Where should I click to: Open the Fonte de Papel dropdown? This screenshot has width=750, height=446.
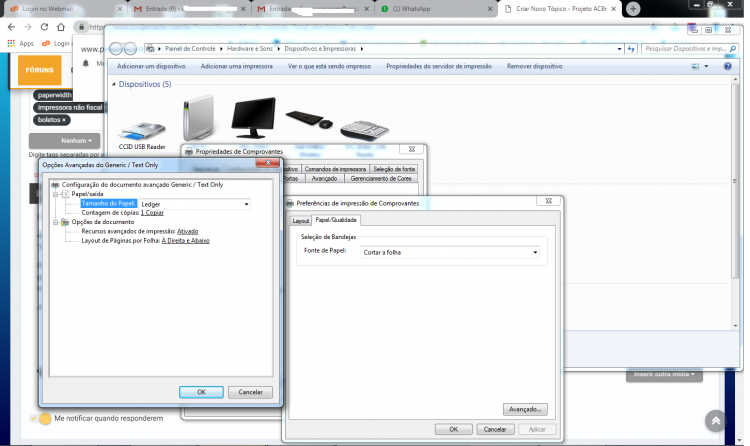pos(450,252)
